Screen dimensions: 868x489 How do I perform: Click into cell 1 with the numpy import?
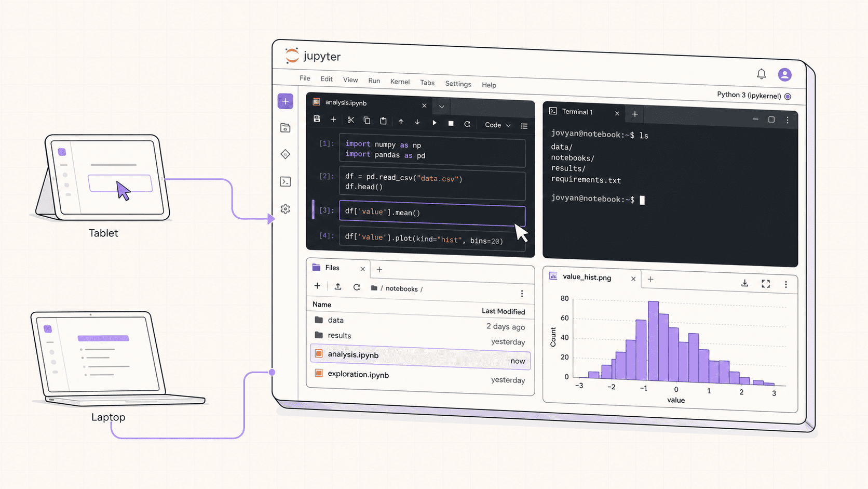pos(432,150)
